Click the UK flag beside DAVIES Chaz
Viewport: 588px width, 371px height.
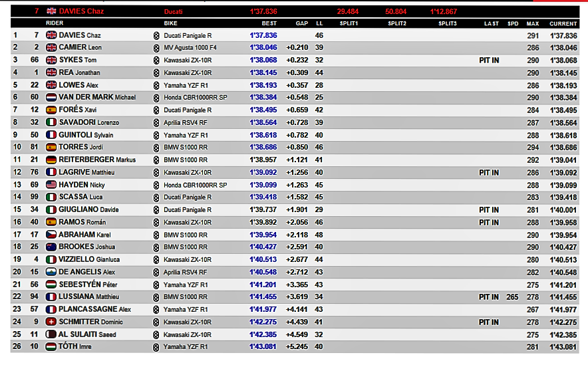[x=51, y=35]
